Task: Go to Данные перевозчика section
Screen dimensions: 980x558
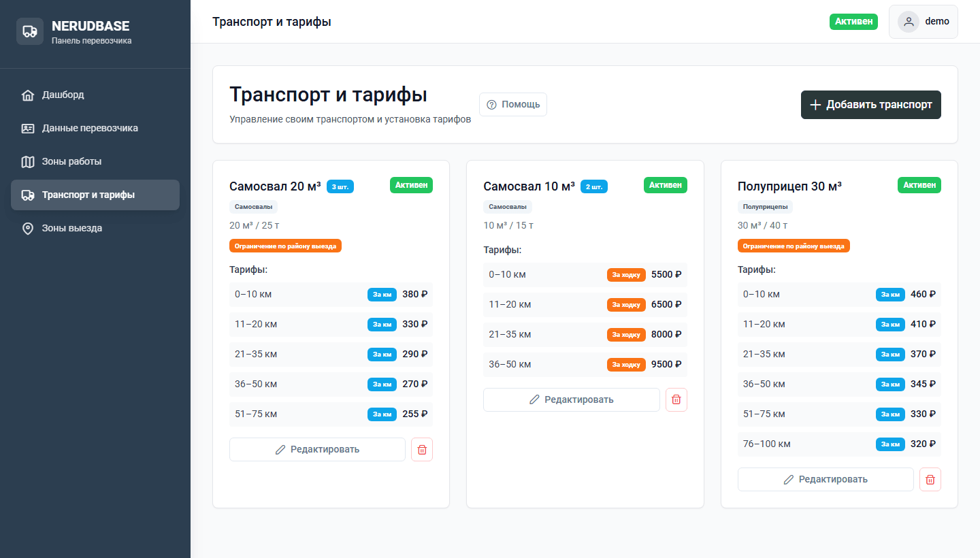Action: pos(95,129)
